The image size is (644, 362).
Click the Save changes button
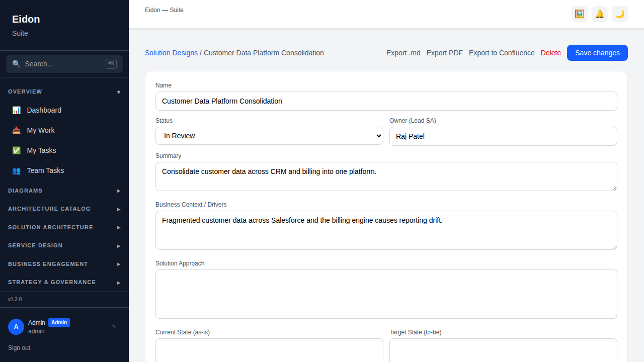click(597, 53)
